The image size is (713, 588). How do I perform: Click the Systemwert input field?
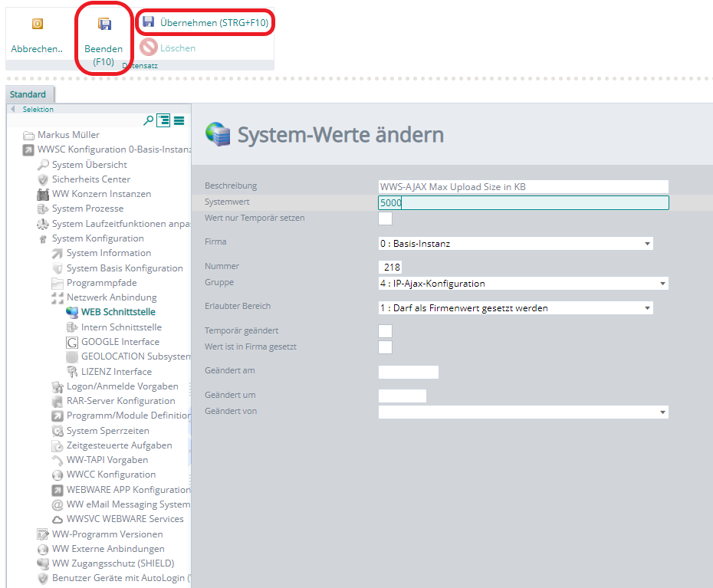click(x=523, y=203)
